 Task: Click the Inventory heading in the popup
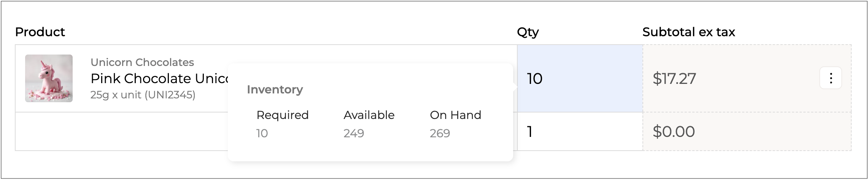pyautogui.click(x=275, y=89)
